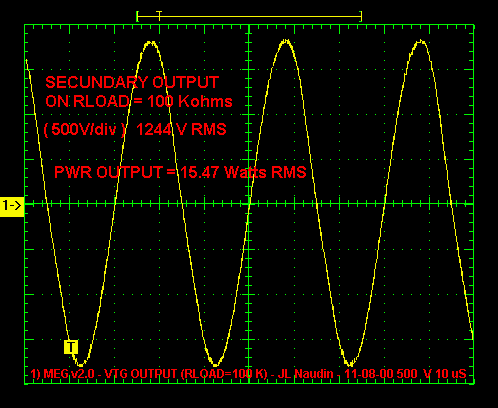498x408 pixels.
Task: Click the 10 uS timebase readout
Action: click(451, 374)
